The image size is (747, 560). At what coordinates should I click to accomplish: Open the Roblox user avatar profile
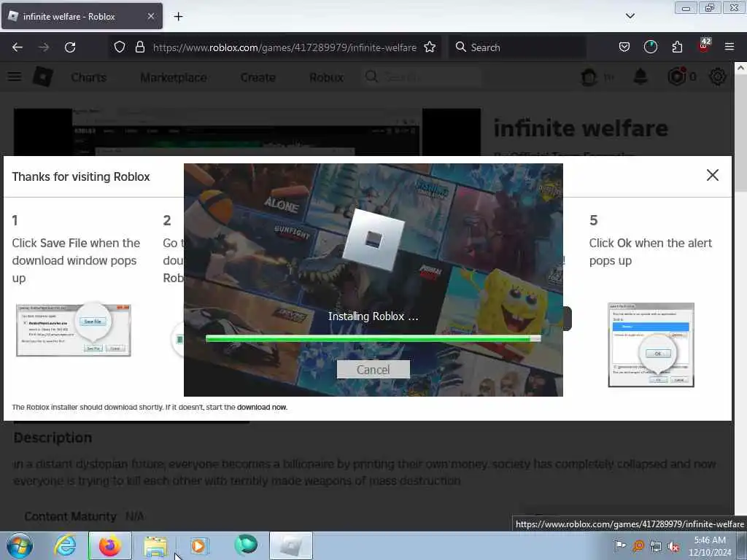[x=589, y=77]
